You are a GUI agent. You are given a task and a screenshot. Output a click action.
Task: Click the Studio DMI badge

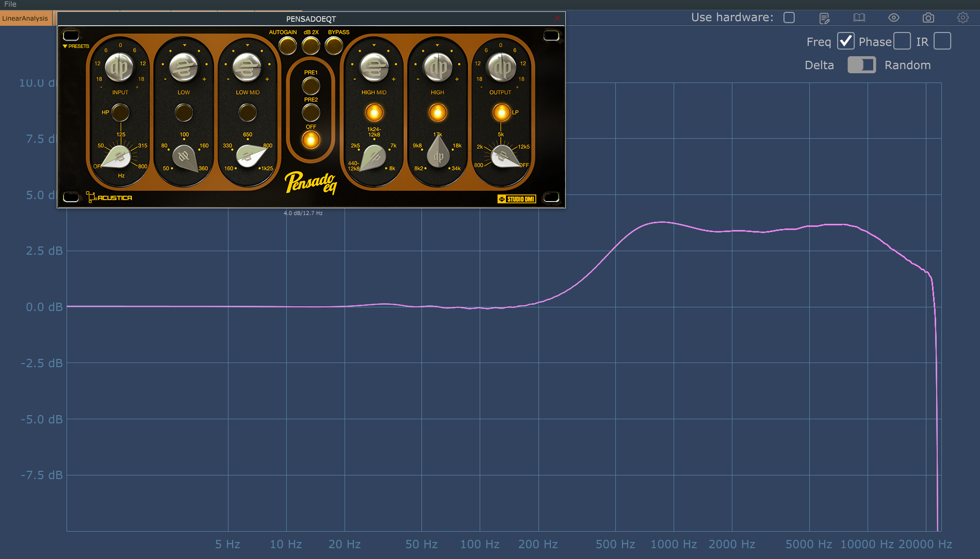coord(516,199)
